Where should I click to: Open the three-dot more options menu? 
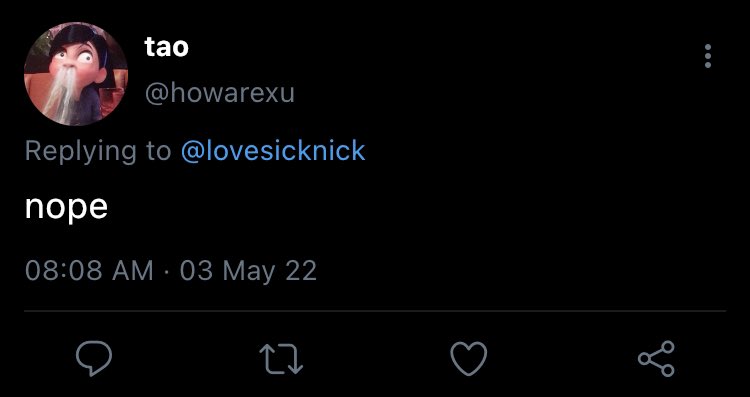point(708,56)
